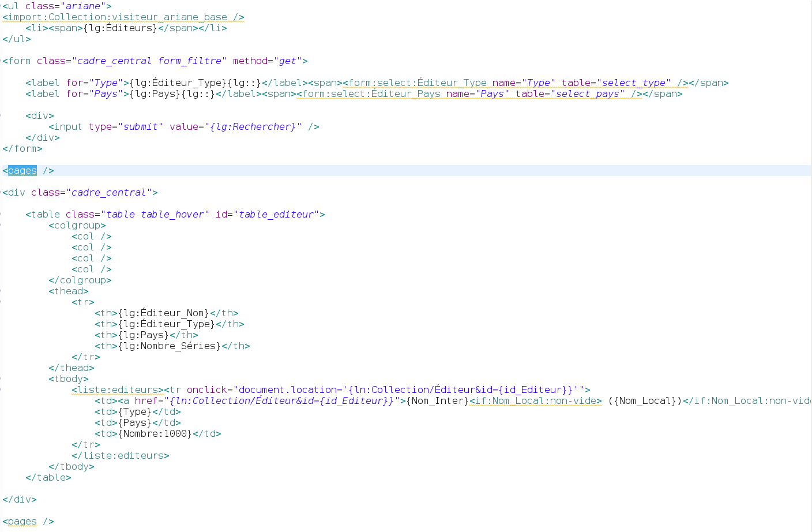Image resolution: width=812 pixels, height=532 pixels.
Task: Click the method value 'get'
Action: pos(287,61)
